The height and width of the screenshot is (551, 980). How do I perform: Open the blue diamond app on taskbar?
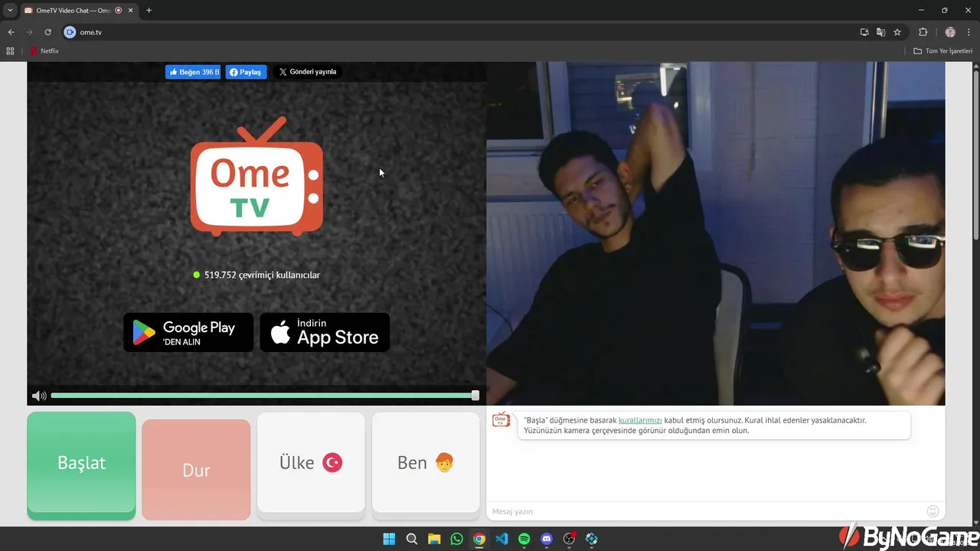tap(592, 539)
